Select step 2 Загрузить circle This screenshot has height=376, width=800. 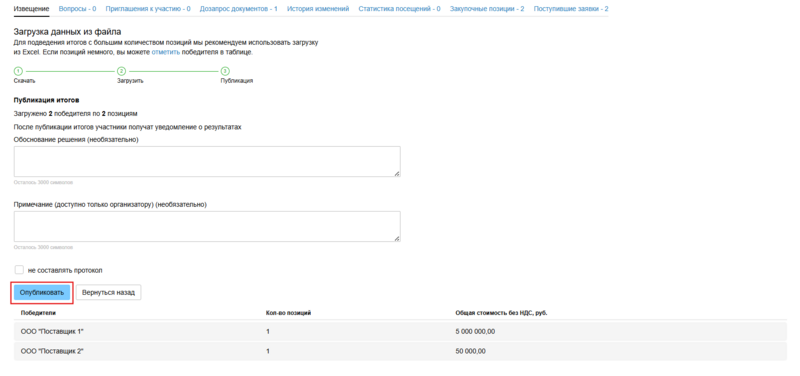[121, 71]
